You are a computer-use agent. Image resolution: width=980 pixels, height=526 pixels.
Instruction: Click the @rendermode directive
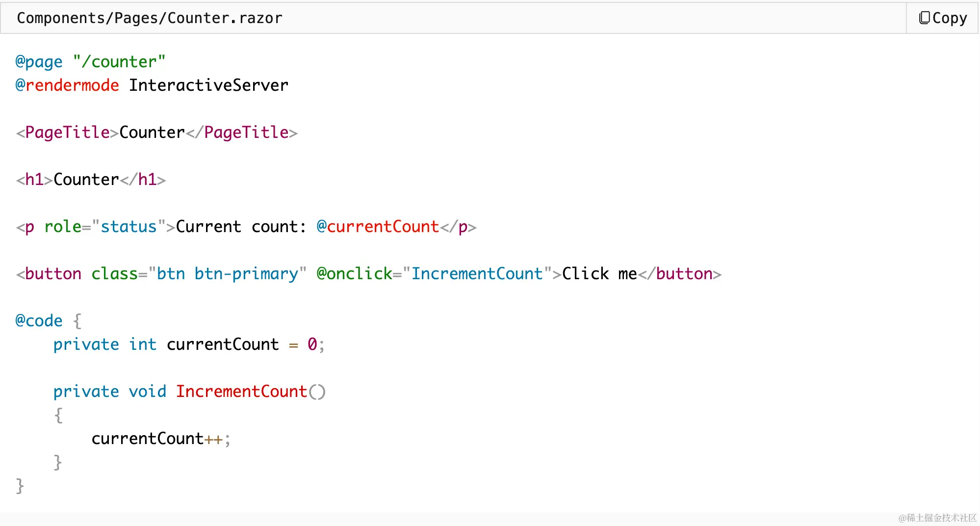click(x=67, y=85)
